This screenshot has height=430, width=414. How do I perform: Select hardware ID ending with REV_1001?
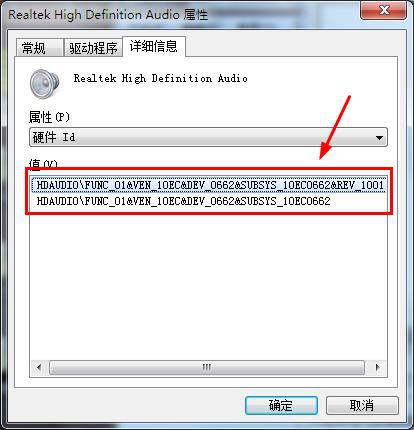click(x=209, y=185)
